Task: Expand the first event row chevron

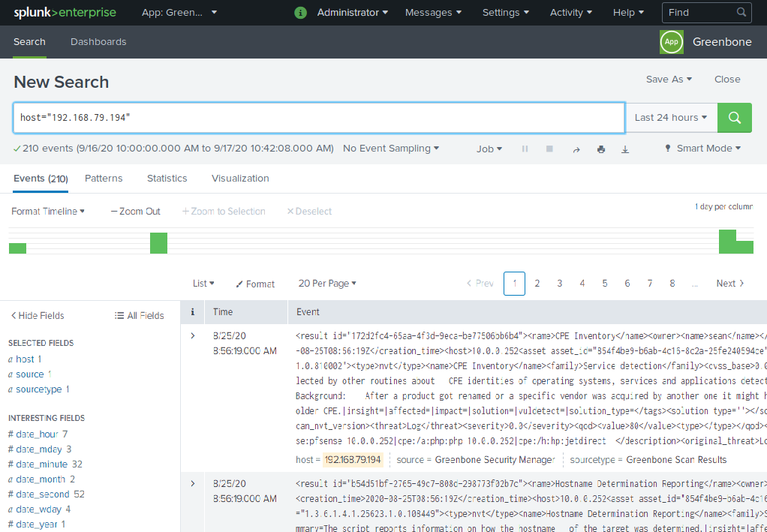Action: coord(193,335)
